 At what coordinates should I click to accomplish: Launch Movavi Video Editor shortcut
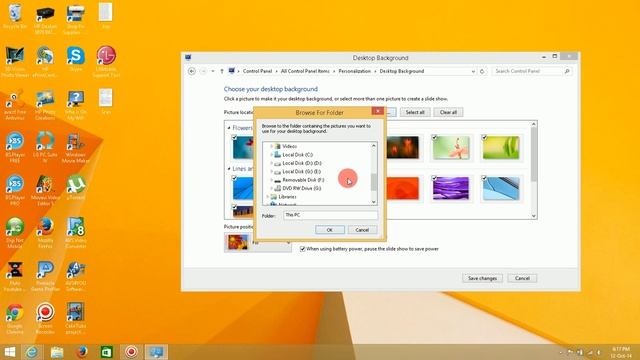(45, 190)
